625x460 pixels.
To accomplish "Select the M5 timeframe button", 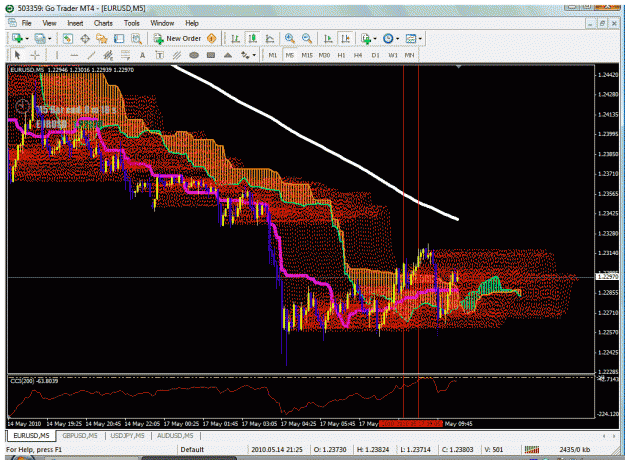I will click(x=290, y=55).
